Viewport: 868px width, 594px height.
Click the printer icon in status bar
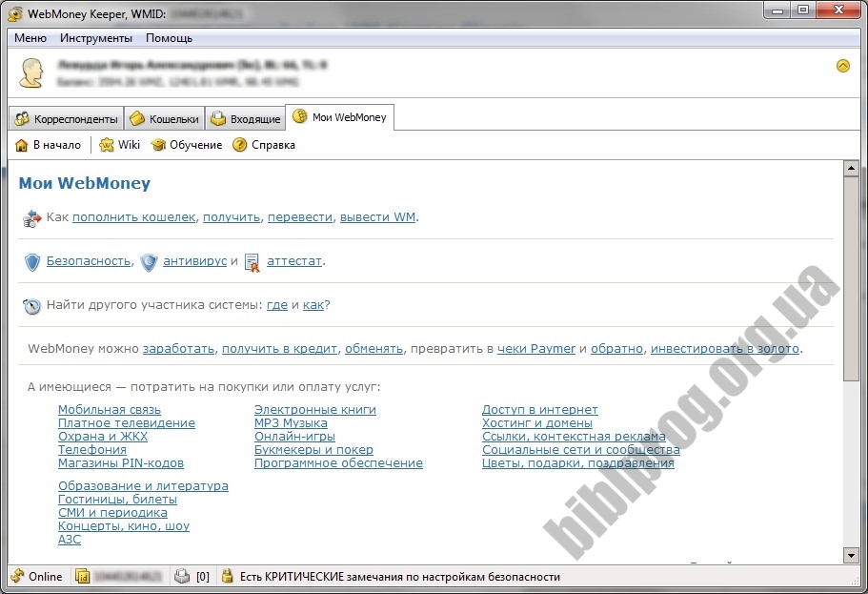coord(183,576)
